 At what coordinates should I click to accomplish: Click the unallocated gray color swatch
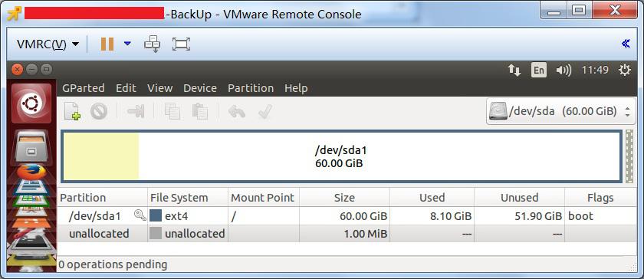[x=156, y=233]
